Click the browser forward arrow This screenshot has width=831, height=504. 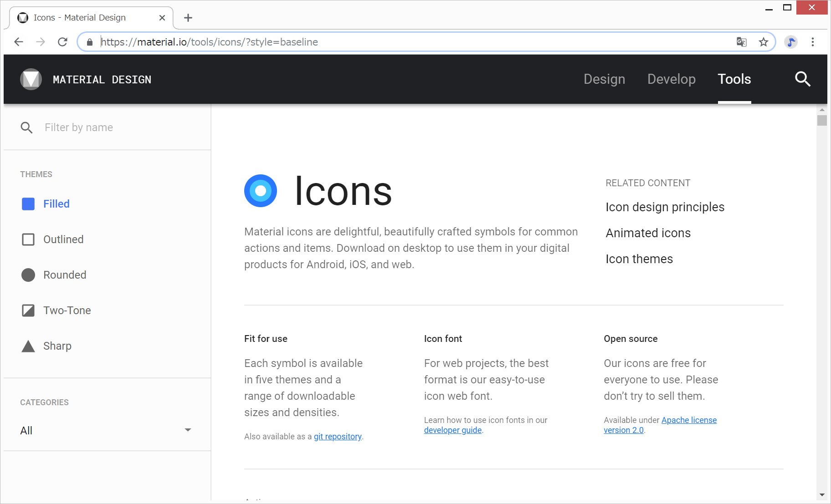click(x=41, y=42)
